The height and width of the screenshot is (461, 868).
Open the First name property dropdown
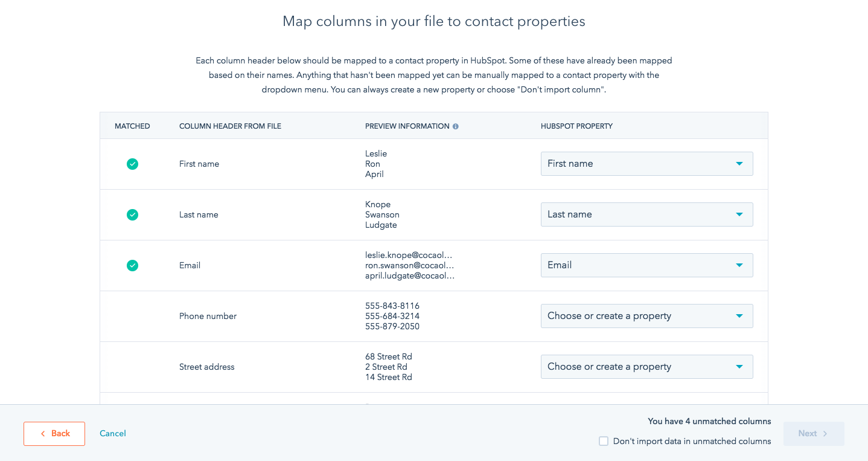[x=646, y=164]
